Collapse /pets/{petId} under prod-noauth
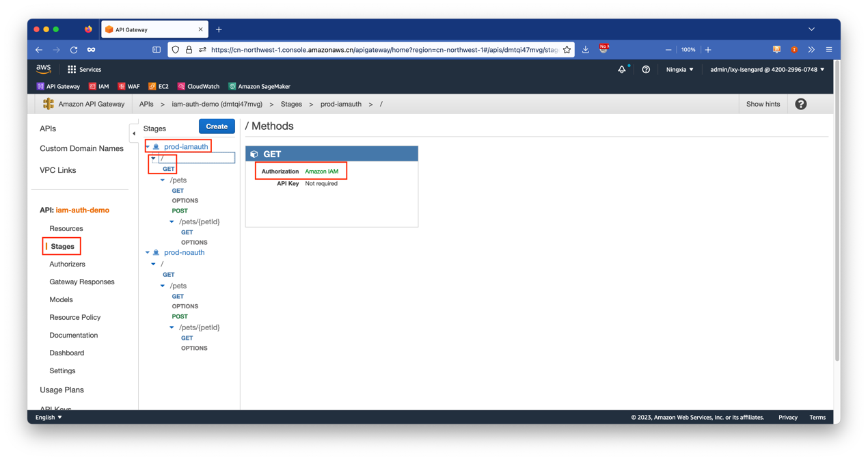Screen dimensions: 868x460 point(172,328)
